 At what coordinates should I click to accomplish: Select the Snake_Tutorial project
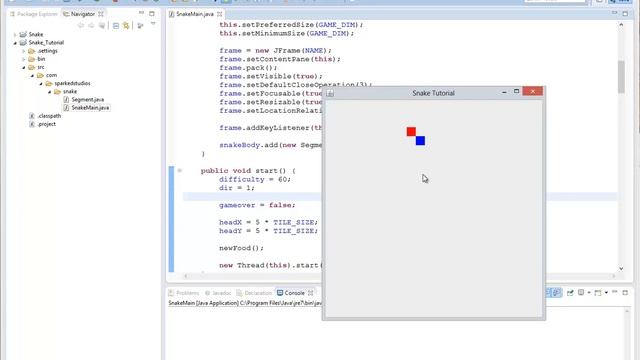[x=42, y=42]
